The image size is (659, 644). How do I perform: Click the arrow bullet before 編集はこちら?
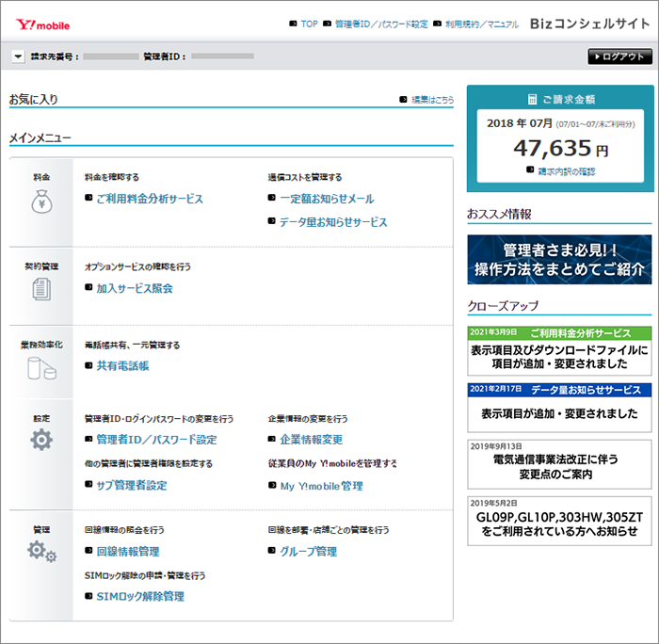pyautogui.click(x=403, y=99)
